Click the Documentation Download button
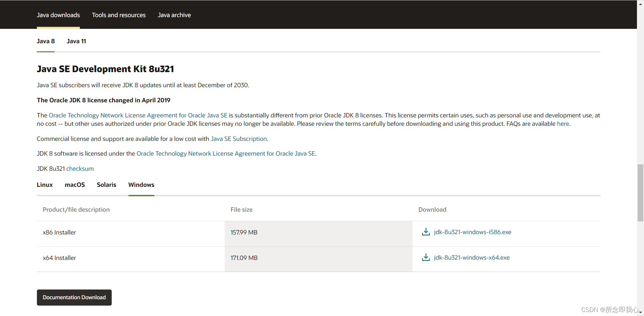This screenshot has width=644, height=316. 74,298
